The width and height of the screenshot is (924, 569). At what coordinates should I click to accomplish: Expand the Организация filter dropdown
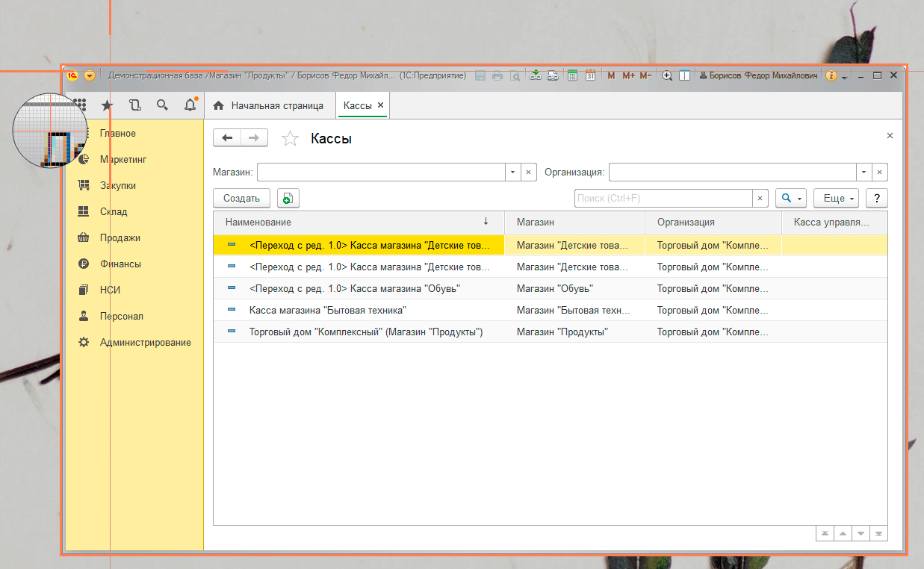tap(864, 172)
